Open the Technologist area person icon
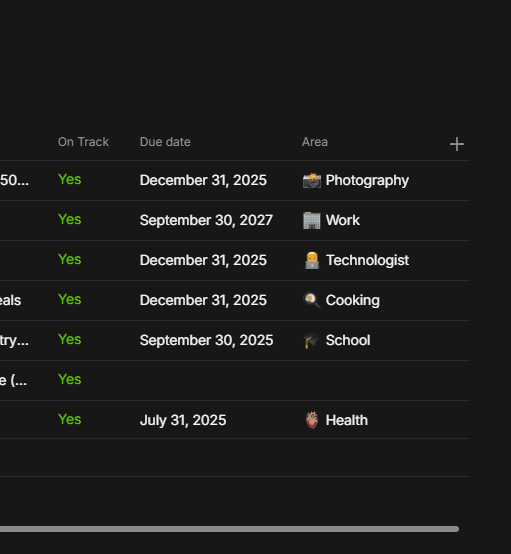The image size is (511, 554). click(312, 260)
